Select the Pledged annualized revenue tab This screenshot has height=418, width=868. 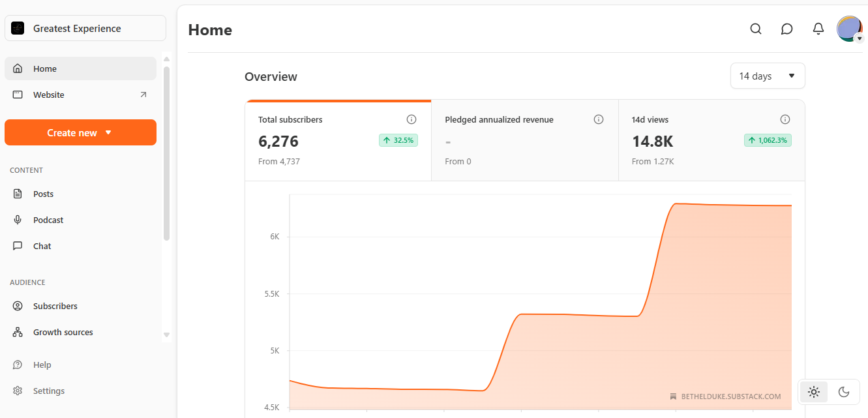[x=524, y=140]
